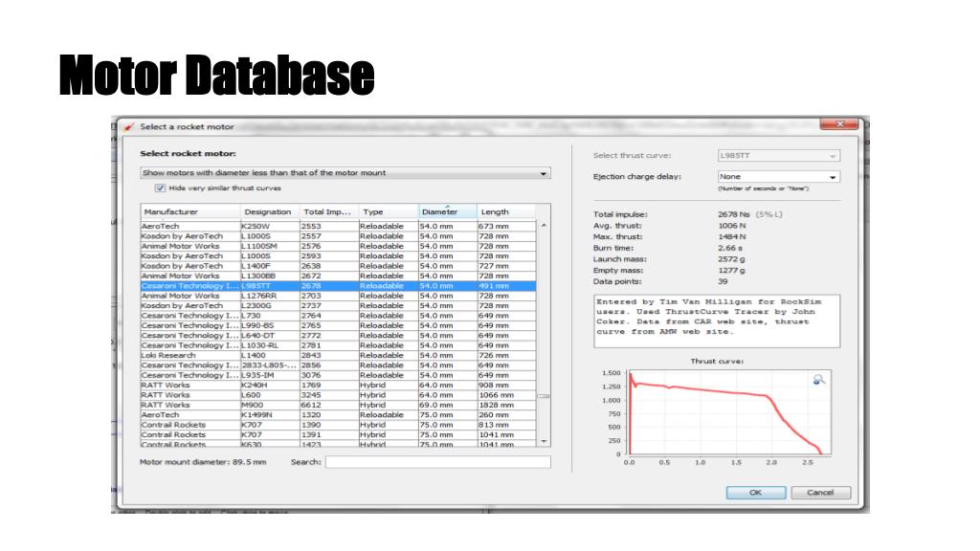
Task: Click the motor list scrollbar down arrow
Action: (544, 441)
